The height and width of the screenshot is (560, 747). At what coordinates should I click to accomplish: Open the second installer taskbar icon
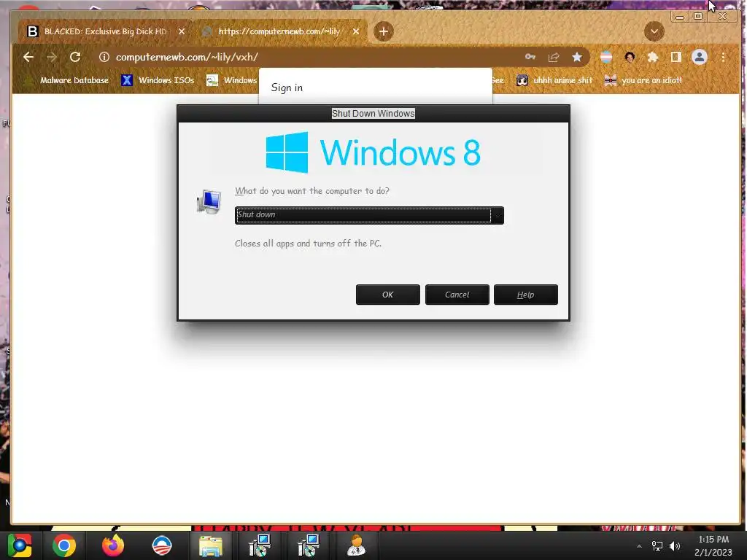pyautogui.click(x=309, y=545)
